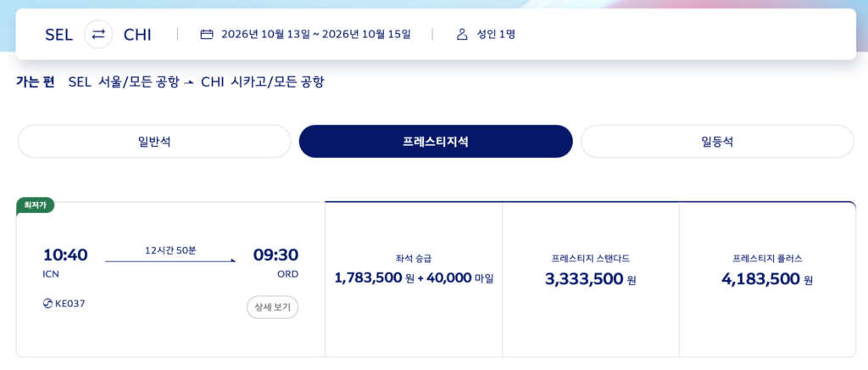Open 상세 보기 flight details
The width and height of the screenshot is (868, 370).
(272, 307)
